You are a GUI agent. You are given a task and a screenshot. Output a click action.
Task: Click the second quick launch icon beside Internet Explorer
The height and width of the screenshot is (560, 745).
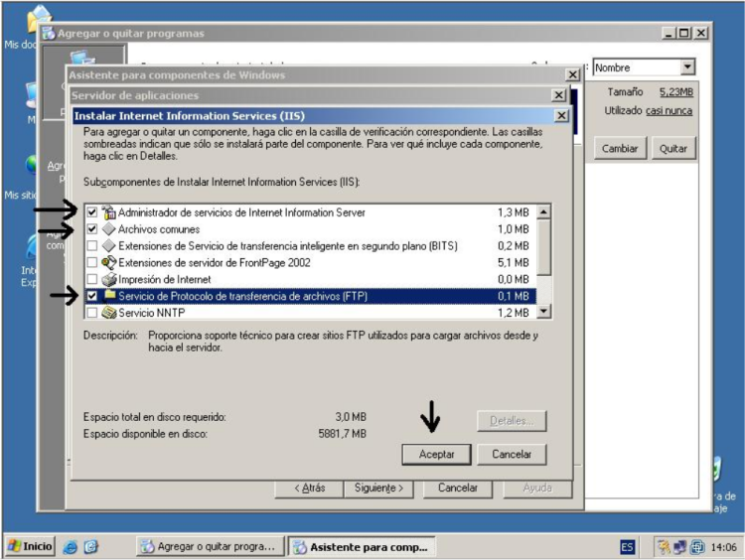coord(90,547)
